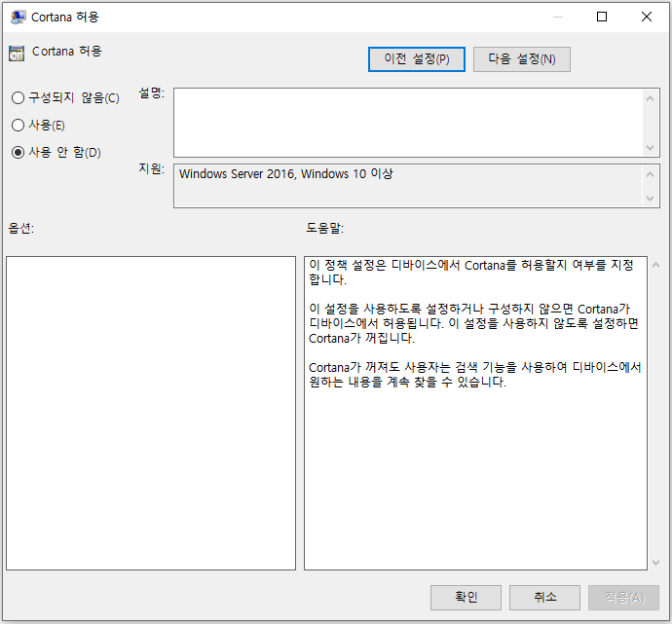Click the 적용(A) apply button
The image size is (672, 624).
(623, 598)
